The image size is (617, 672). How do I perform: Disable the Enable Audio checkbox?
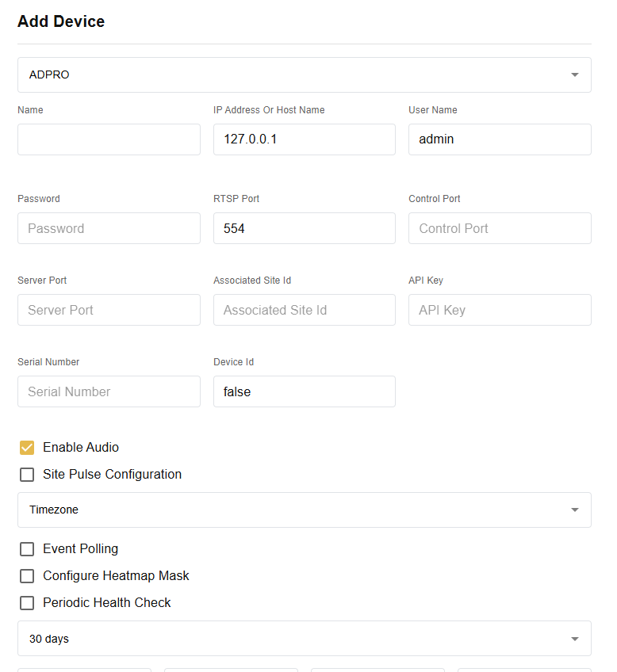[27, 447]
